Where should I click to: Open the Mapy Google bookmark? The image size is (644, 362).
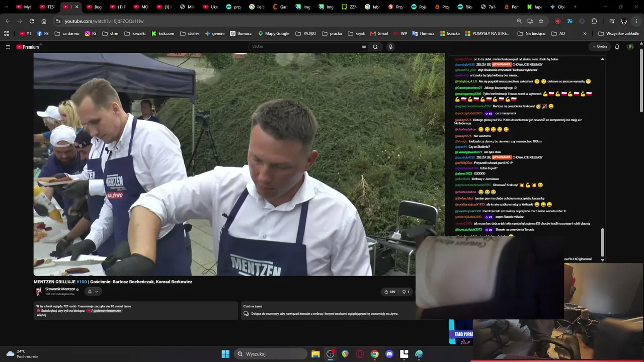point(274,34)
